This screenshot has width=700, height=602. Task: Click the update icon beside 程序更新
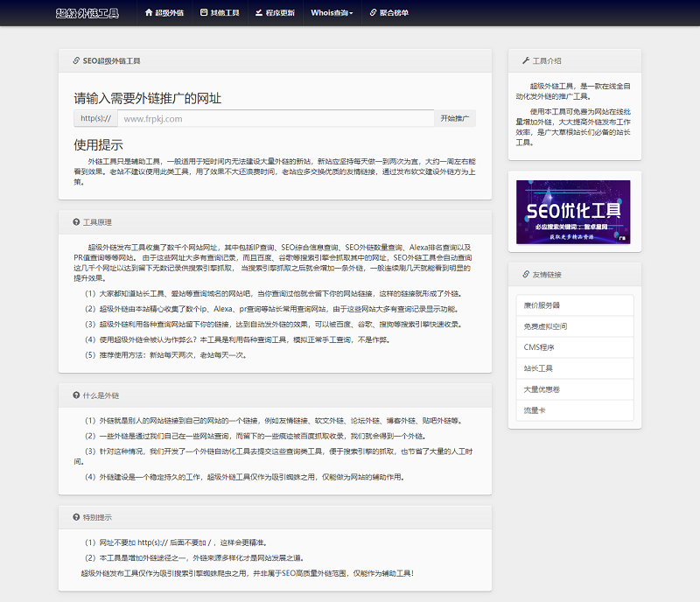point(259,12)
